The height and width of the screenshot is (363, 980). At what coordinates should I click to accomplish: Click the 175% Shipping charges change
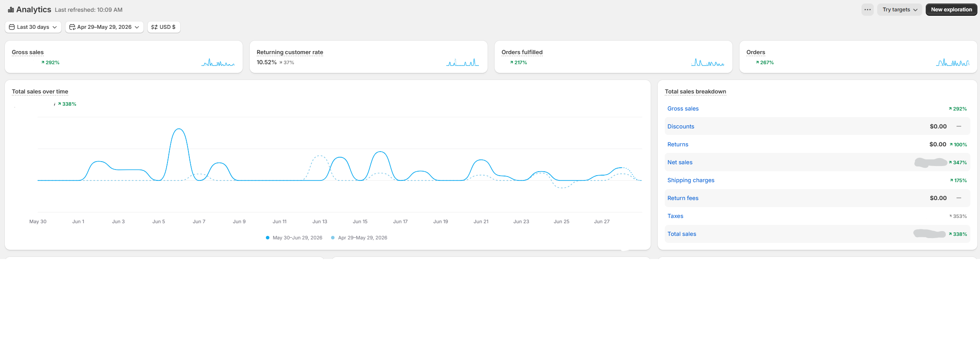pos(958,180)
